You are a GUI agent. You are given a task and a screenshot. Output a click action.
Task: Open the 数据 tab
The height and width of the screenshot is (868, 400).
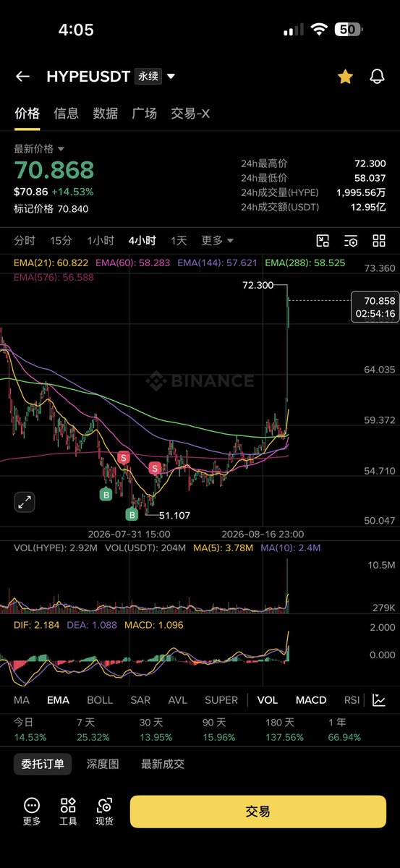click(x=106, y=114)
